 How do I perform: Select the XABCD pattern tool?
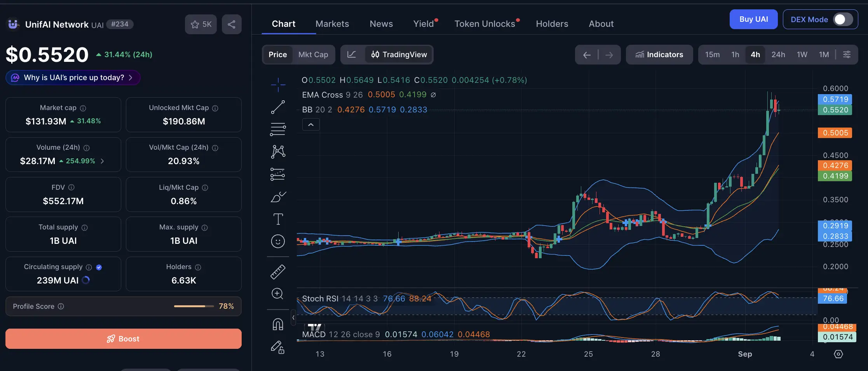coord(278,152)
